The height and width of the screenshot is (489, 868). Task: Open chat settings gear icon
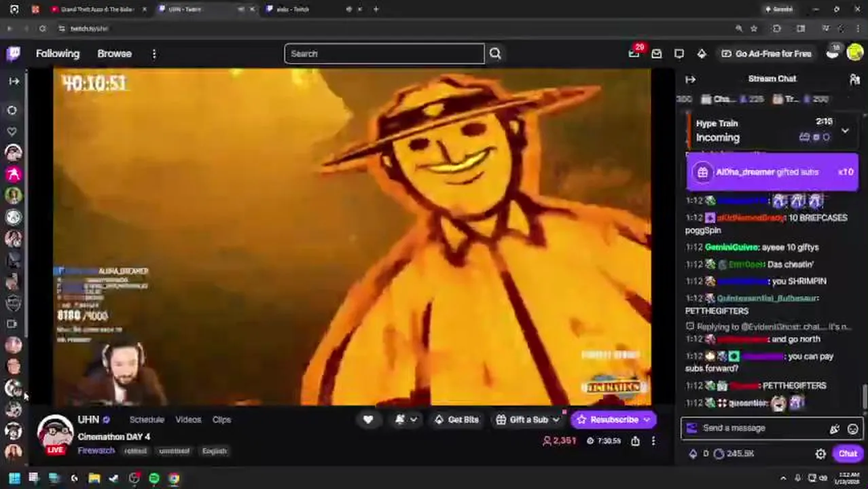820,454
